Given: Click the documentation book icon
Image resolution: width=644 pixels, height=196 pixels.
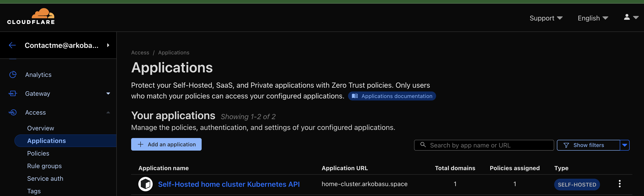Looking at the screenshot, I should click(x=355, y=96).
